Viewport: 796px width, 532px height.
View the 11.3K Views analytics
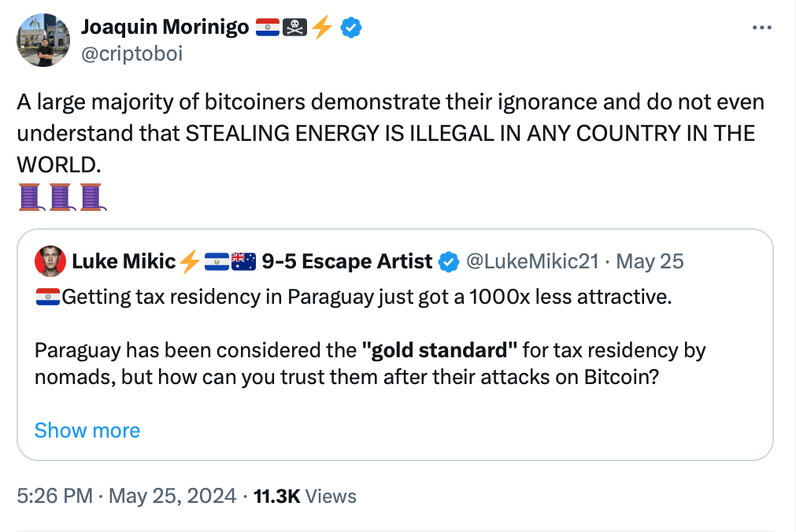coord(305,496)
